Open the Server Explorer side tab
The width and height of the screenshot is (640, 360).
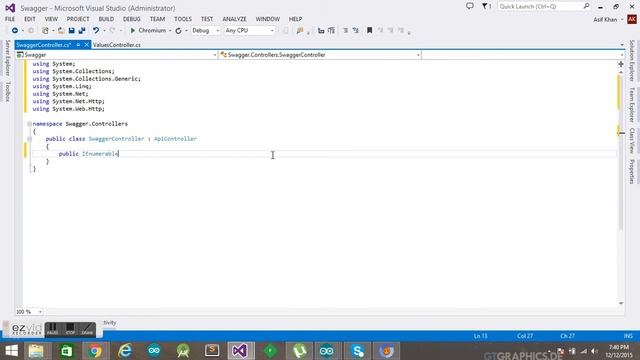click(7, 58)
